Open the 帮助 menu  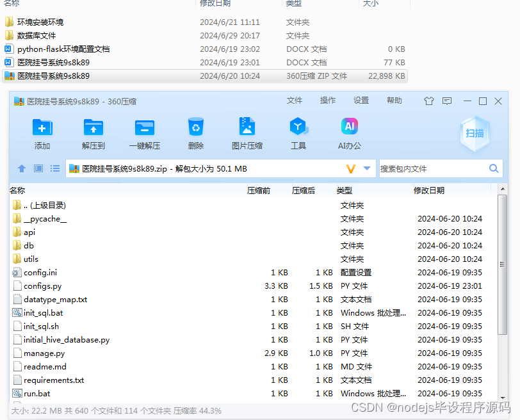[394, 101]
